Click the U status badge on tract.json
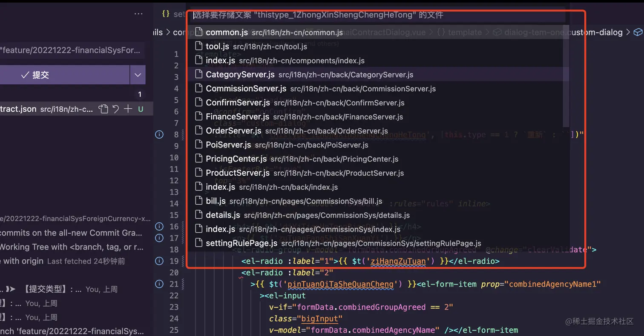This screenshot has width=644, height=336. pyautogui.click(x=141, y=109)
